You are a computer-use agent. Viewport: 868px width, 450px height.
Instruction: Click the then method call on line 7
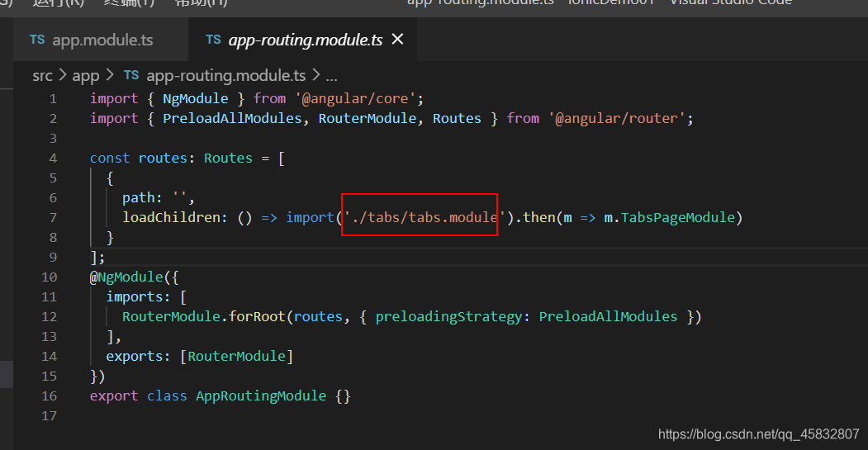(539, 217)
